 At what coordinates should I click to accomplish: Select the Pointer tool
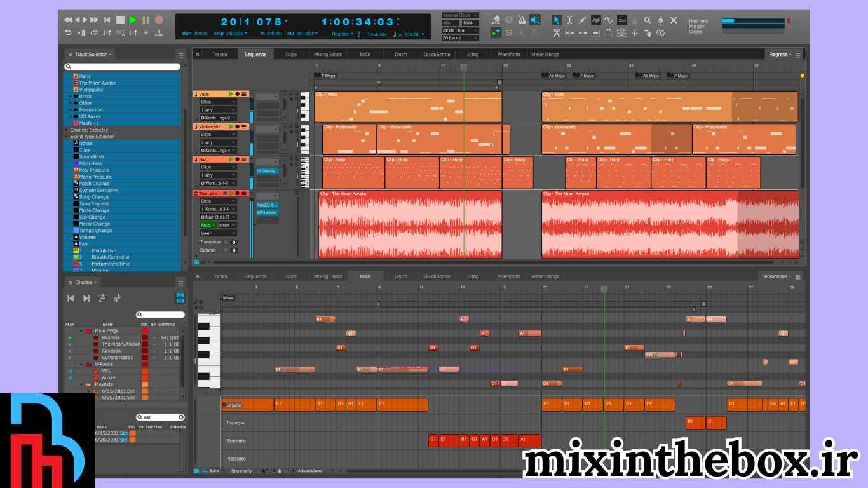557,20
